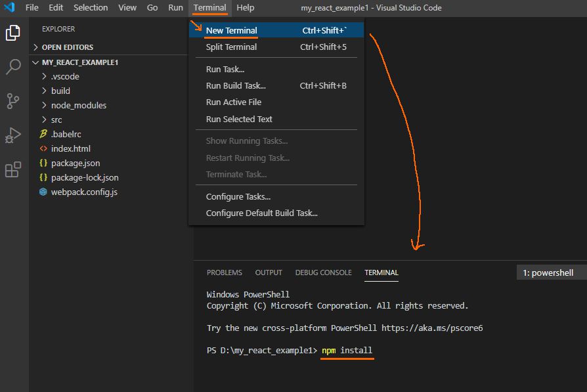The width and height of the screenshot is (587, 392).
Task: Collapse the MY_REACT_EXAMPLE1 project root
Action: 79,62
